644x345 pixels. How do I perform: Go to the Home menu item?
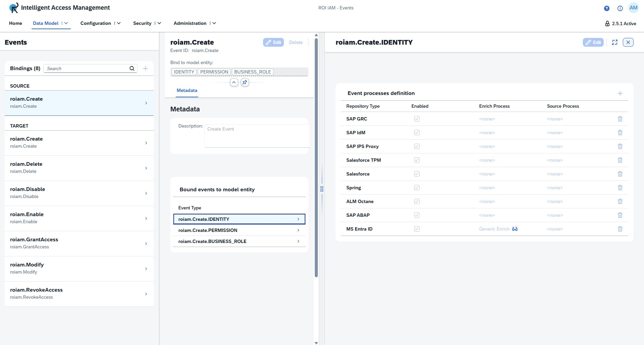coord(15,23)
